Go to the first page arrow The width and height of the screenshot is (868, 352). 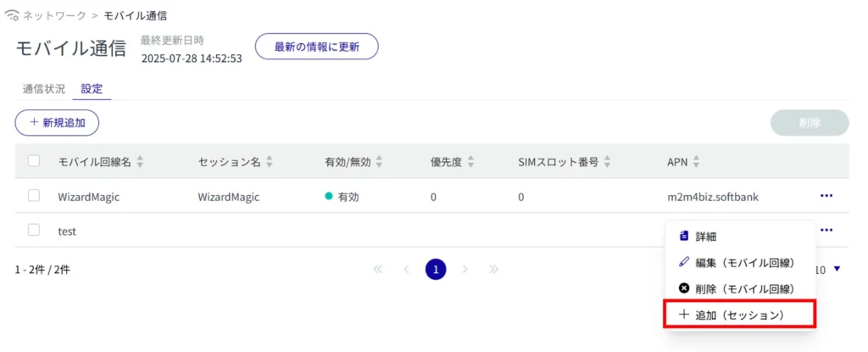[x=378, y=270]
